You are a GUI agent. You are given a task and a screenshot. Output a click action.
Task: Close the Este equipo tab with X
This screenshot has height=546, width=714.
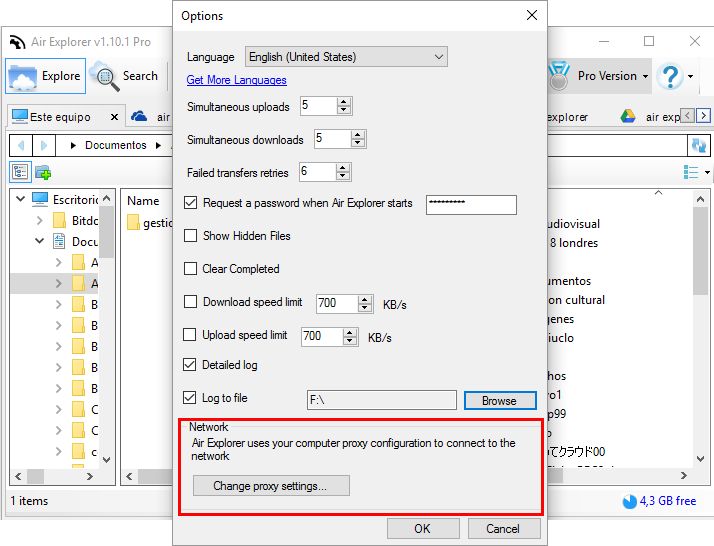point(114,117)
